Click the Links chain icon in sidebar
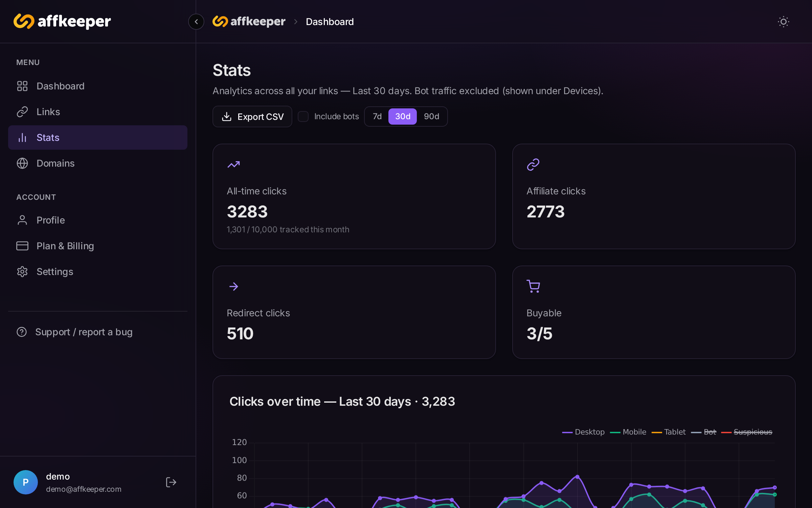 [22, 112]
